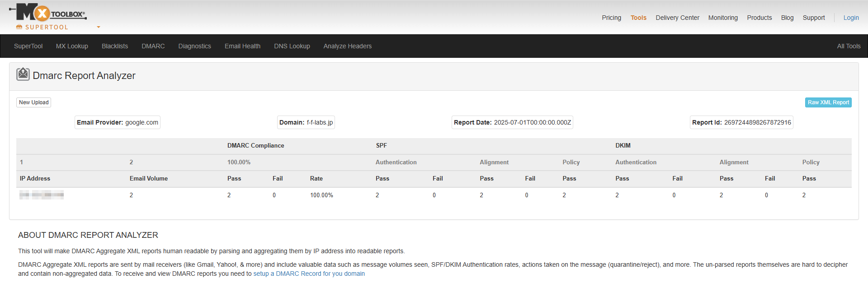
Task: Select Tools in top navigation
Action: 638,18
